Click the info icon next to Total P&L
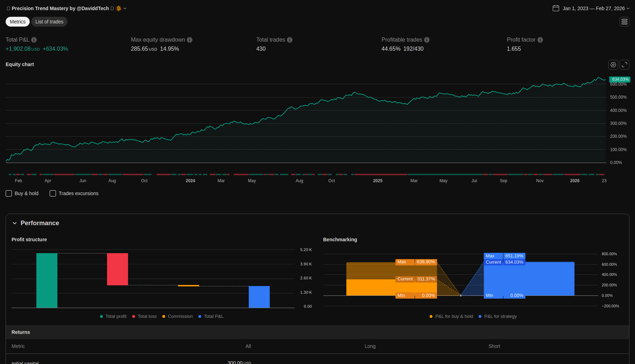Viewport: 635px width, 364px height. point(34,40)
